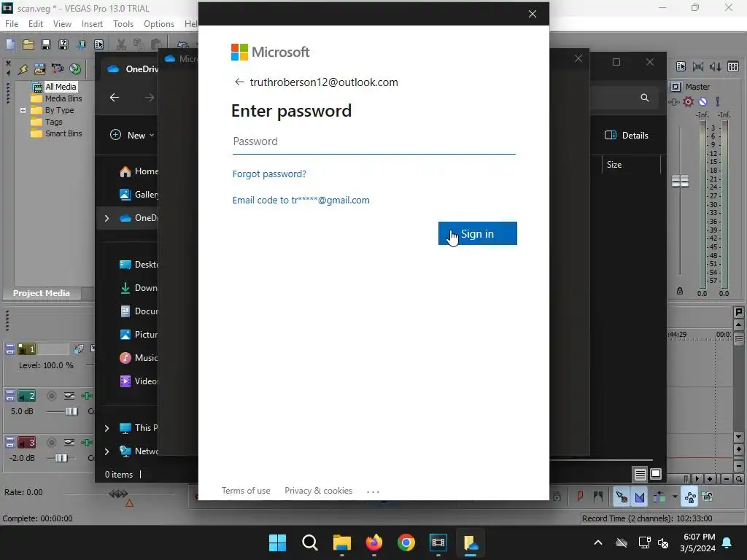Toggle Ignore Event Grouping button
Viewport: 747px width, 560px height.
tap(708, 497)
